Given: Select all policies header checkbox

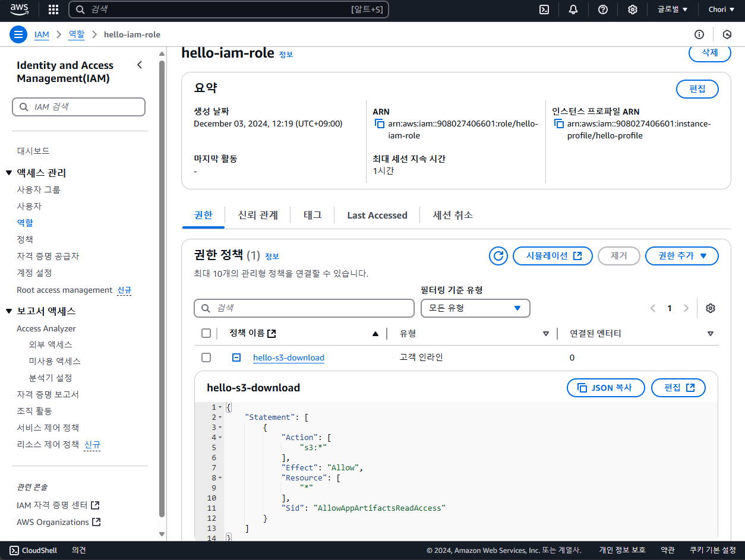Looking at the screenshot, I should 206,334.
